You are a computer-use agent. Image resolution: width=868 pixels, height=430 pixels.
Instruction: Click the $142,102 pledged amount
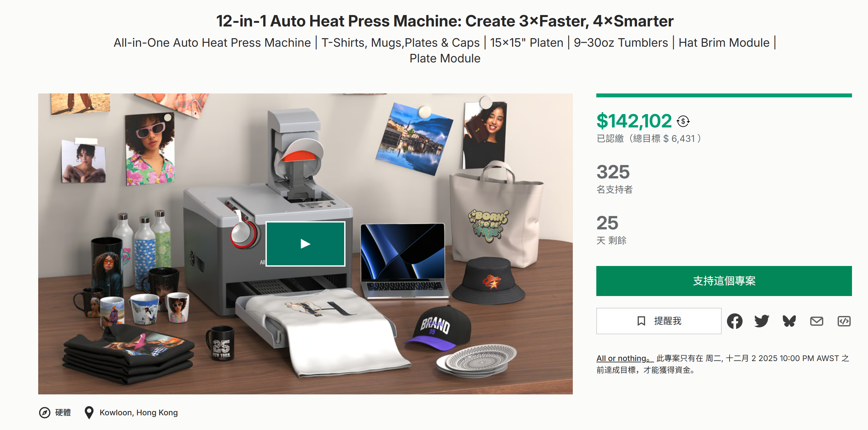click(634, 121)
